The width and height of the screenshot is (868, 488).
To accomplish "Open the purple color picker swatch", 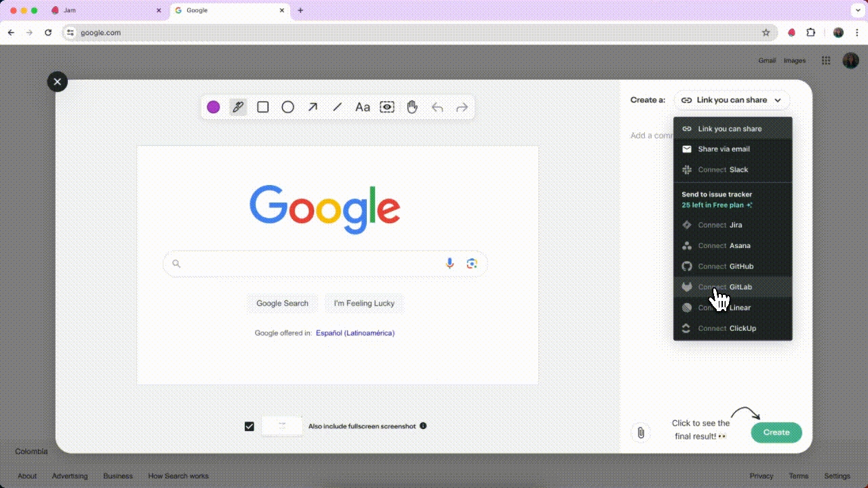I will pyautogui.click(x=214, y=107).
